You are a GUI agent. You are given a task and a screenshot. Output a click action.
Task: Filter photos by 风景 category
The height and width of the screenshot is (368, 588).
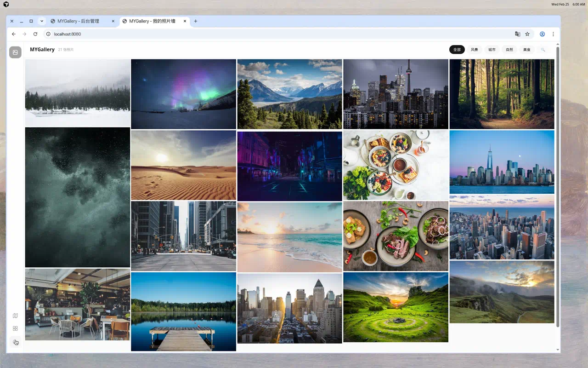474,50
